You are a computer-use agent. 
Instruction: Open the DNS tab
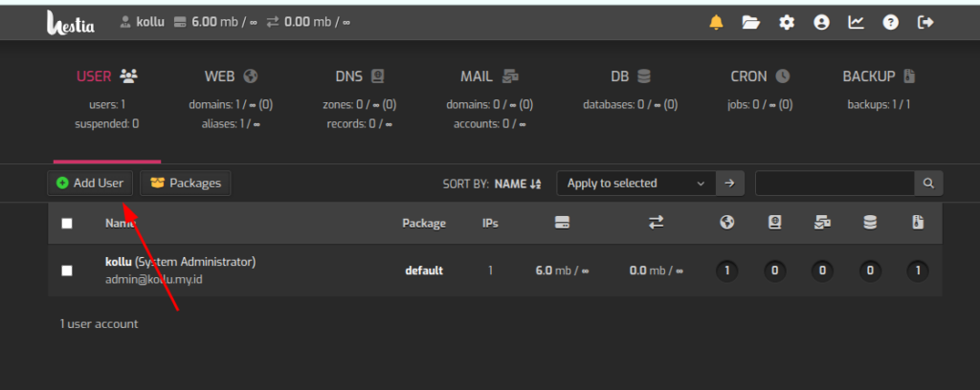360,76
